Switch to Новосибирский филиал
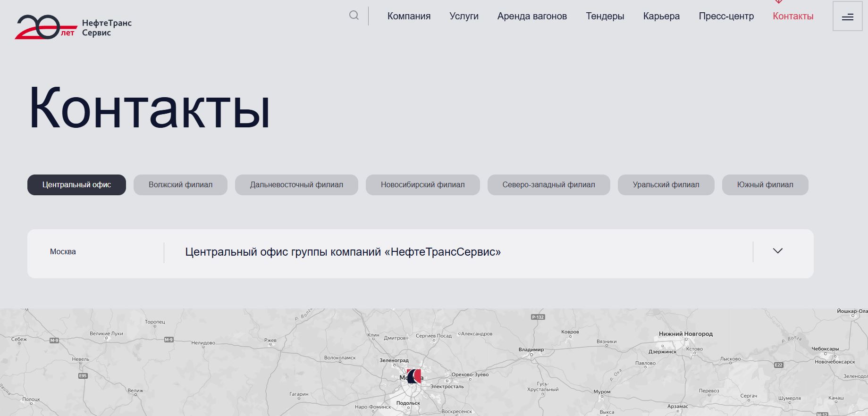 (x=422, y=185)
